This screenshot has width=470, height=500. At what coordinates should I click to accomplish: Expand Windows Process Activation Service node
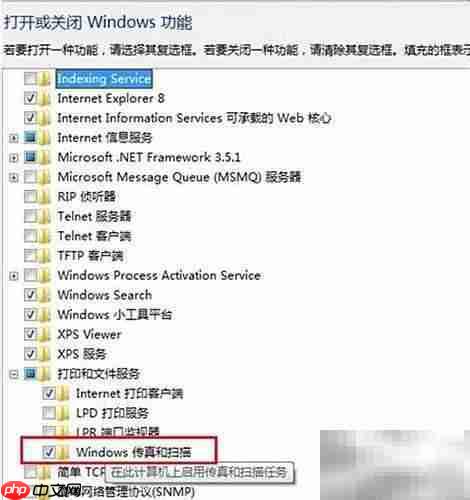click(x=14, y=276)
